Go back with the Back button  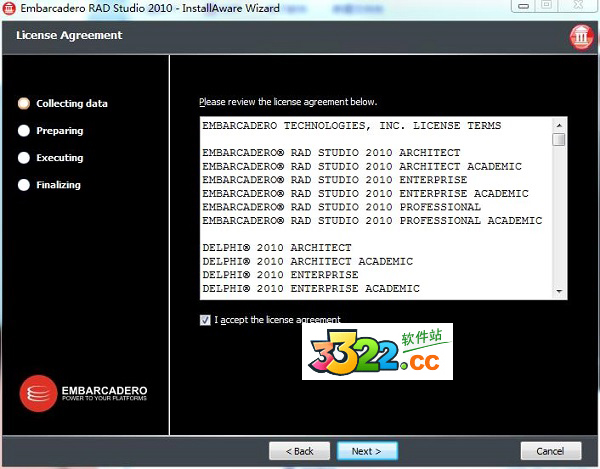(299, 451)
